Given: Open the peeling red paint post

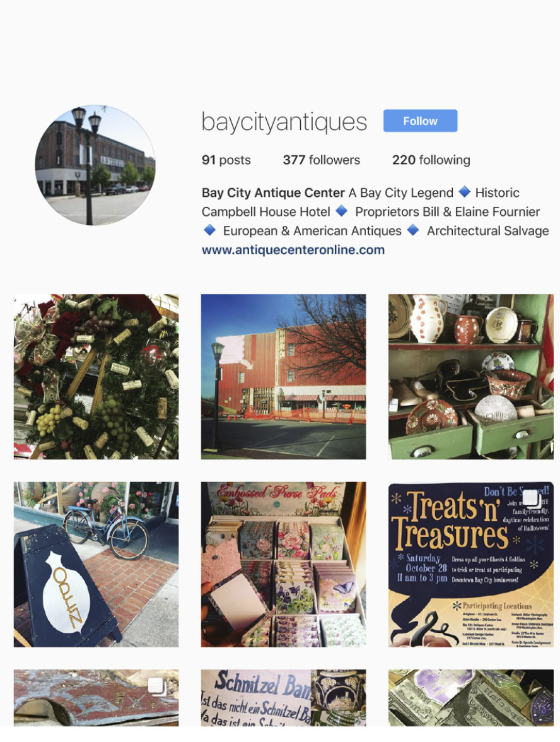Looking at the screenshot, I should [96, 698].
